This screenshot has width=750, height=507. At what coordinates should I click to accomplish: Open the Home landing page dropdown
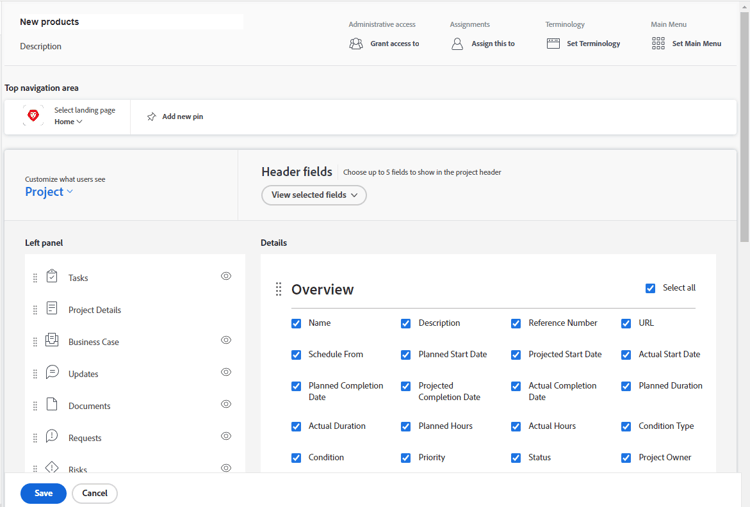[69, 122]
